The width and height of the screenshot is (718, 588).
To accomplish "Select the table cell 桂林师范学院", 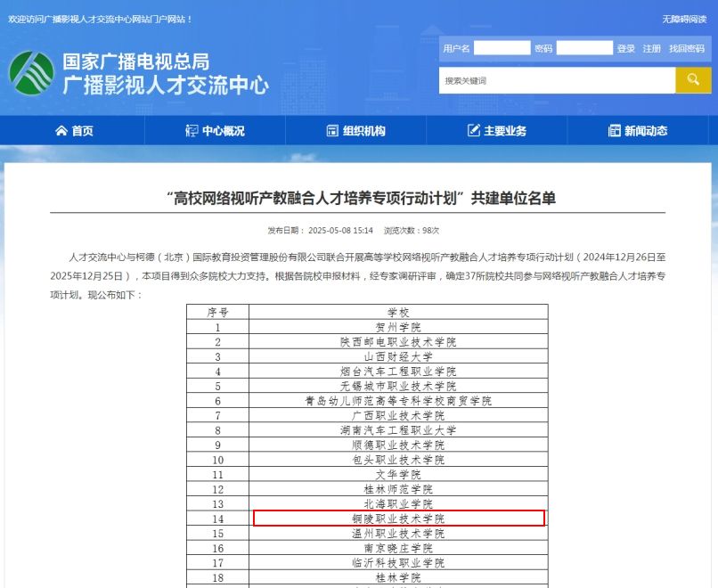I will (x=398, y=489).
